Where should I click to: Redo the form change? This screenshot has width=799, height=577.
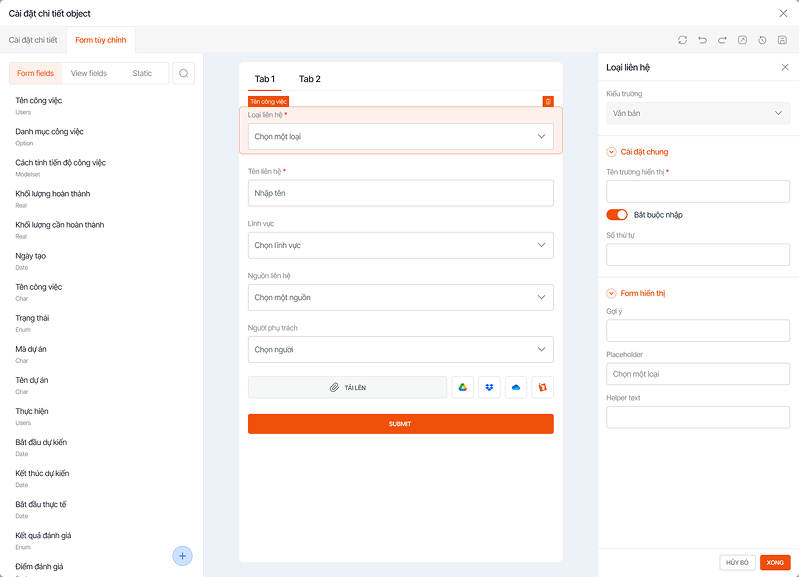click(722, 40)
